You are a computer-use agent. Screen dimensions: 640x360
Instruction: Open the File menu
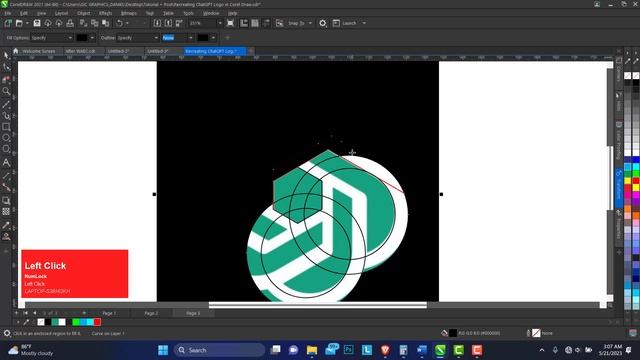coord(7,13)
